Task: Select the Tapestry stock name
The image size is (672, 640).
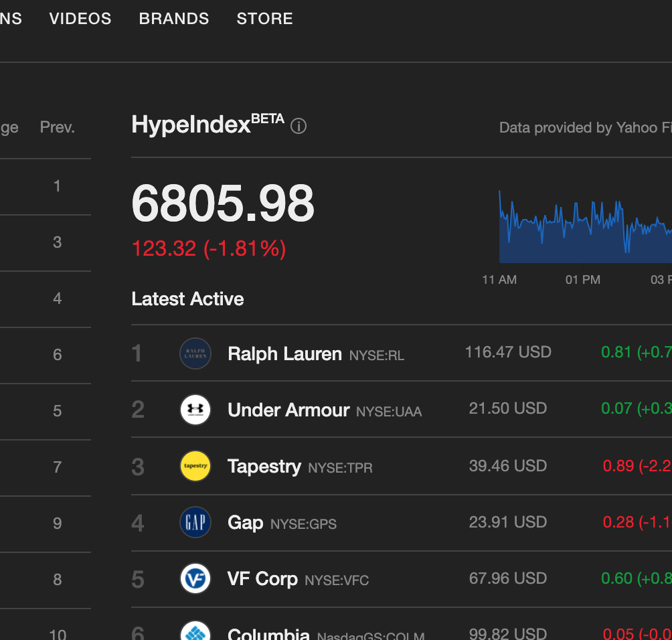Action: (x=264, y=466)
